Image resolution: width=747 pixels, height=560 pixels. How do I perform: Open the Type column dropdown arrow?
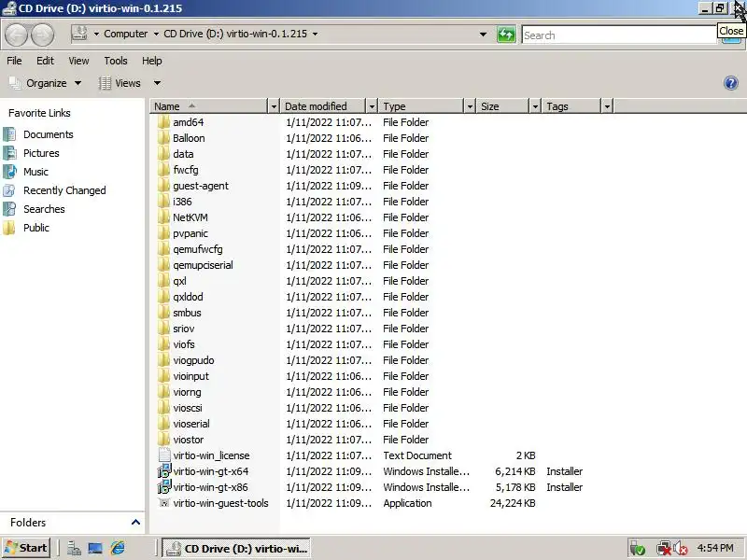(470, 106)
